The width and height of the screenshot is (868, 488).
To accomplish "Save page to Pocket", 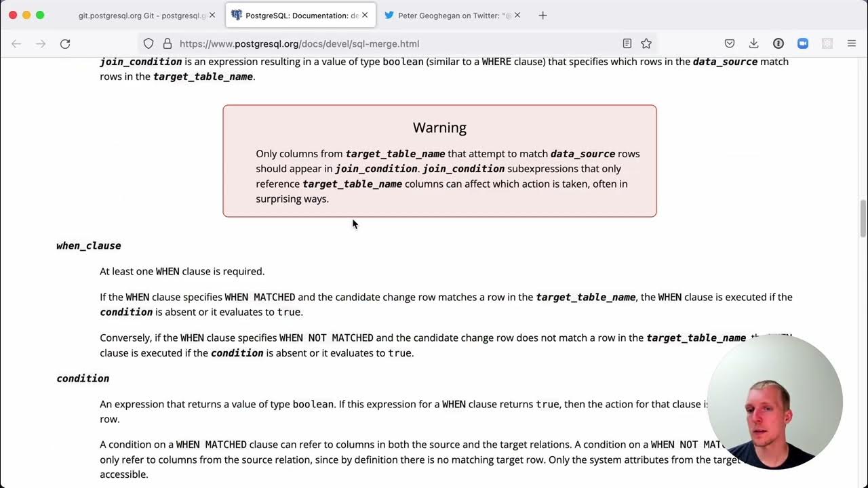I will click(x=730, y=43).
